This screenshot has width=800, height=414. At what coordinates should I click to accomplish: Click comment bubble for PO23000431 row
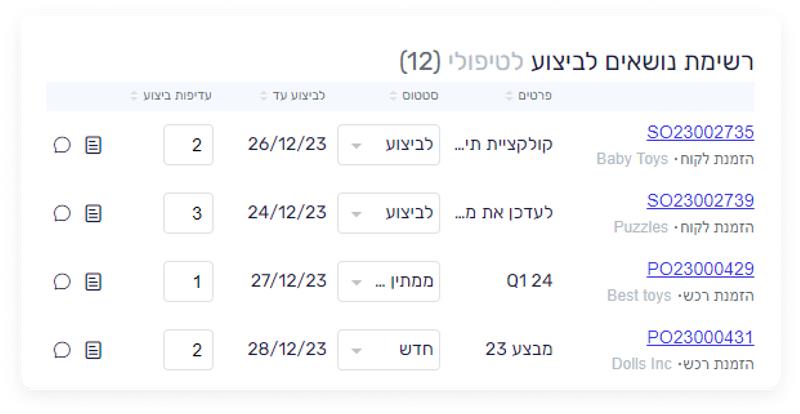point(62,350)
